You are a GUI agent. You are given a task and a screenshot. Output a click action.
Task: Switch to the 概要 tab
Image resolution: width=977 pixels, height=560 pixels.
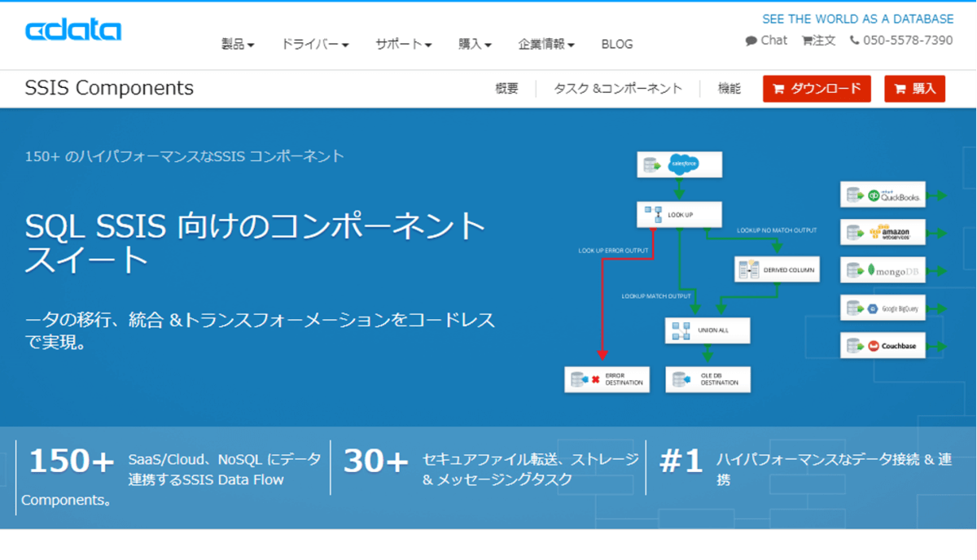point(506,89)
